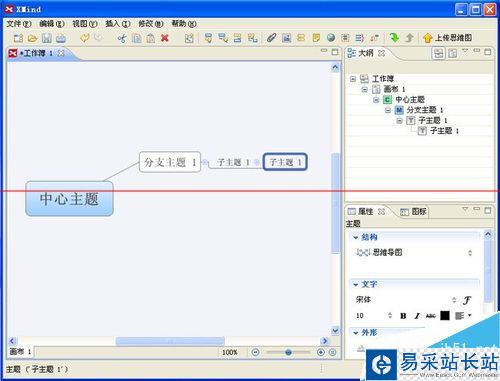Click the copy toolbar icon
Viewport: 500px width, 381px height.
[137, 38]
